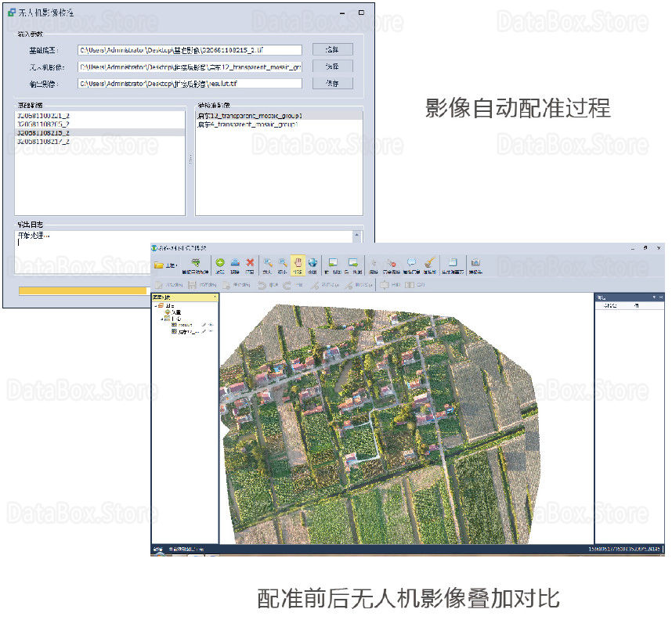
Task: Click the broom clear icon in toolbar
Action: [x=430, y=263]
